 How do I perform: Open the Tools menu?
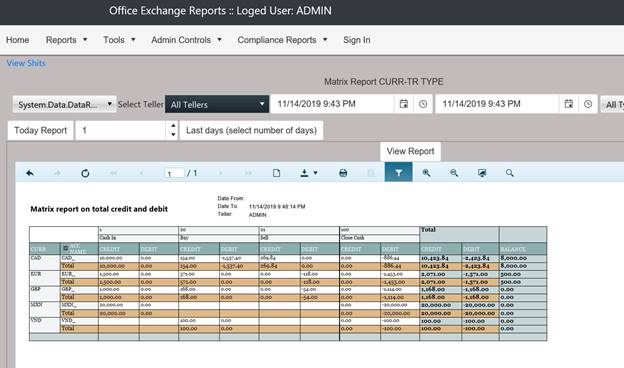click(119, 40)
